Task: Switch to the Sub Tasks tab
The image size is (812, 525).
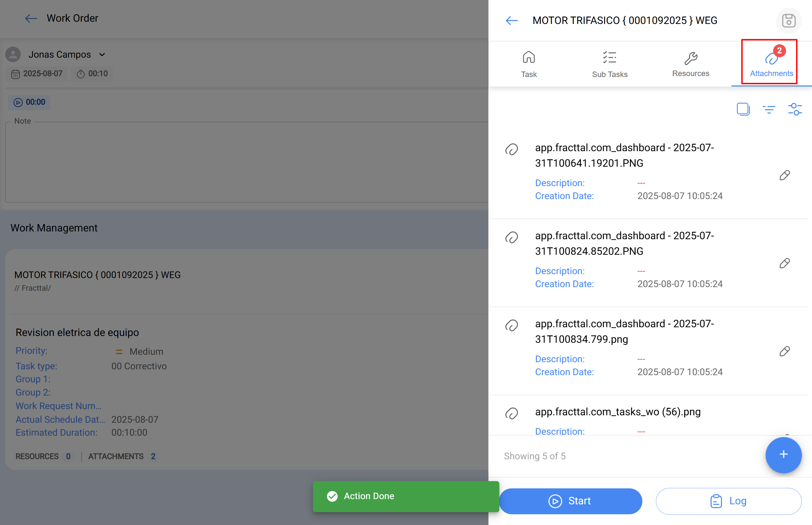Action: coord(610,63)
